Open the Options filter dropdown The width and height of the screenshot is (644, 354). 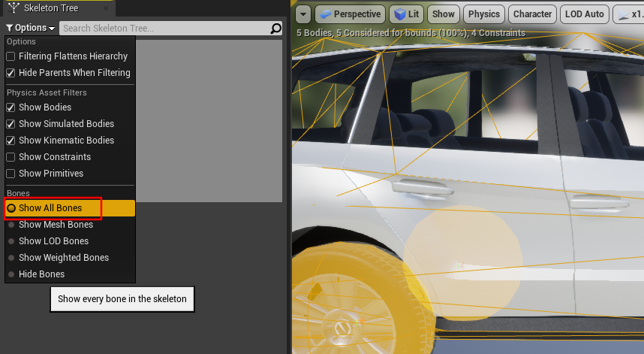(31, 28)
